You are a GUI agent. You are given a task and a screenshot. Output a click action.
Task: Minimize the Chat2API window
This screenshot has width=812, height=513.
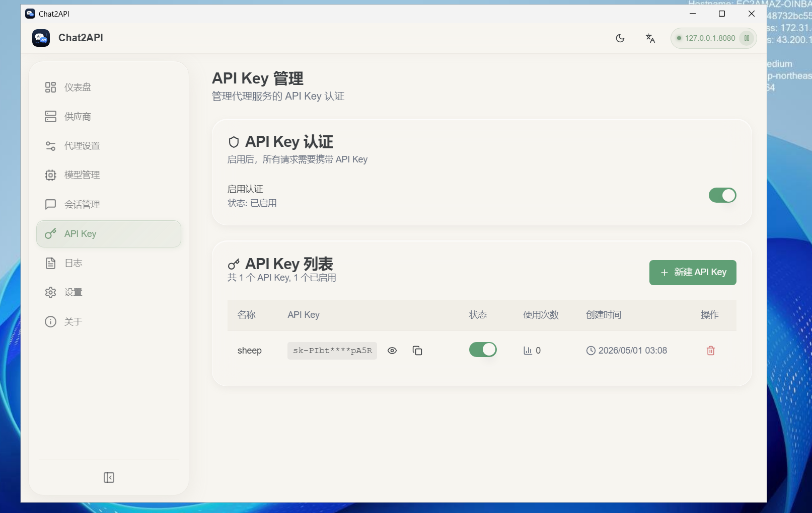(x=693, y=14)
